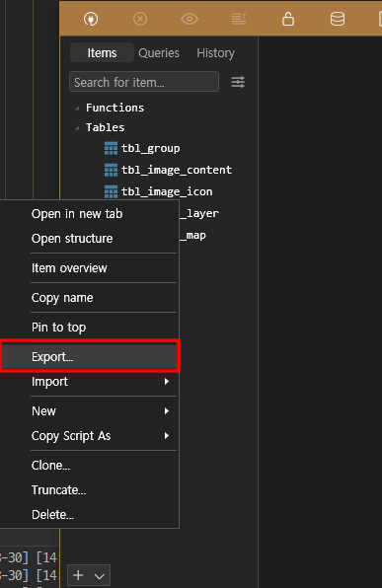Open the database cylinder icon
The height and width of the screenshot is (588, 382).
(338, 19)
